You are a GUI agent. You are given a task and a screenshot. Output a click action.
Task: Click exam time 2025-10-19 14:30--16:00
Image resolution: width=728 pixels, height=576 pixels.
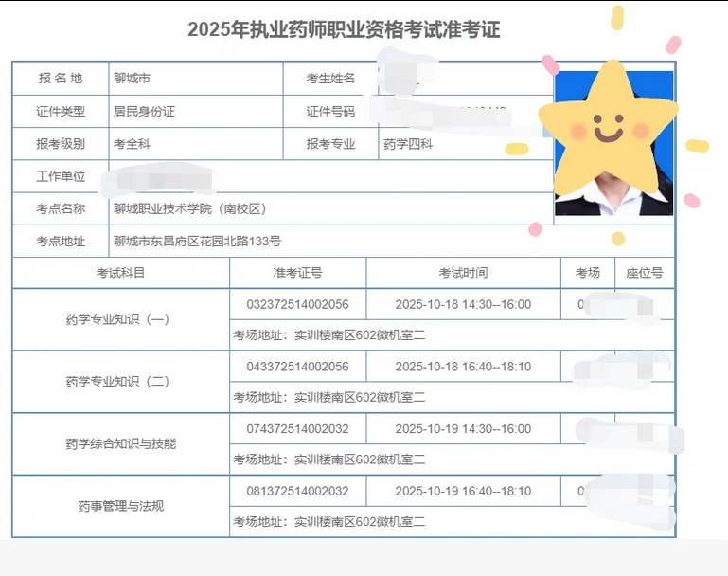pyautogui.click(x=463, y=429)
